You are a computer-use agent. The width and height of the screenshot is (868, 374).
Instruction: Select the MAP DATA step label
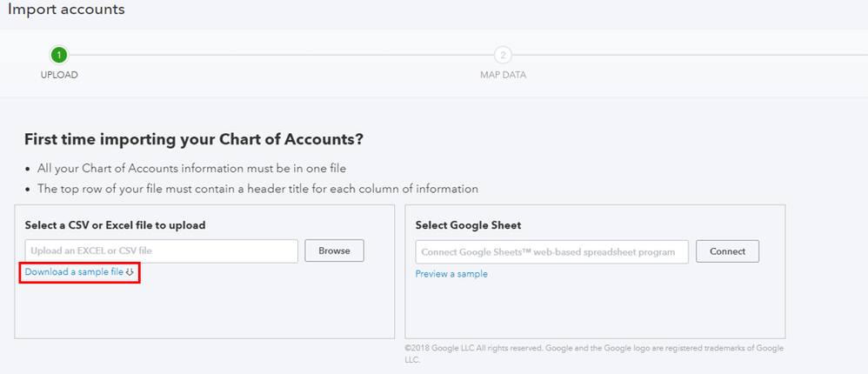(503, 75)
